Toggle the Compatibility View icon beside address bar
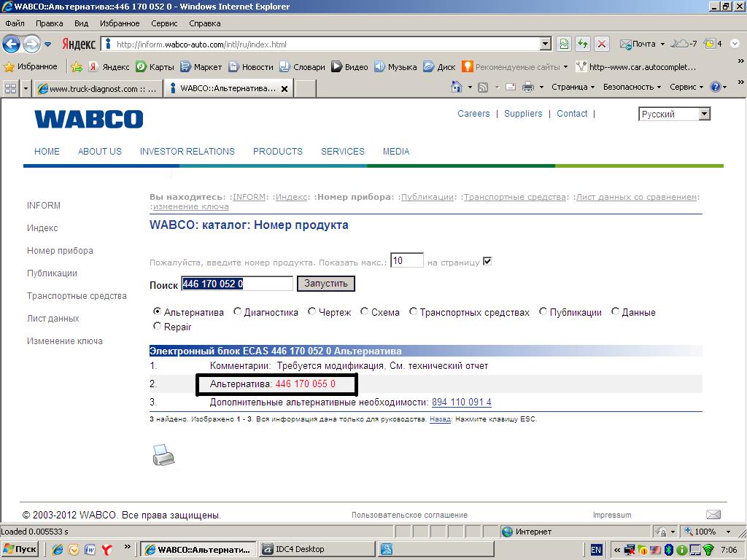This screenshot has width=747, height=560. point(564,44)
